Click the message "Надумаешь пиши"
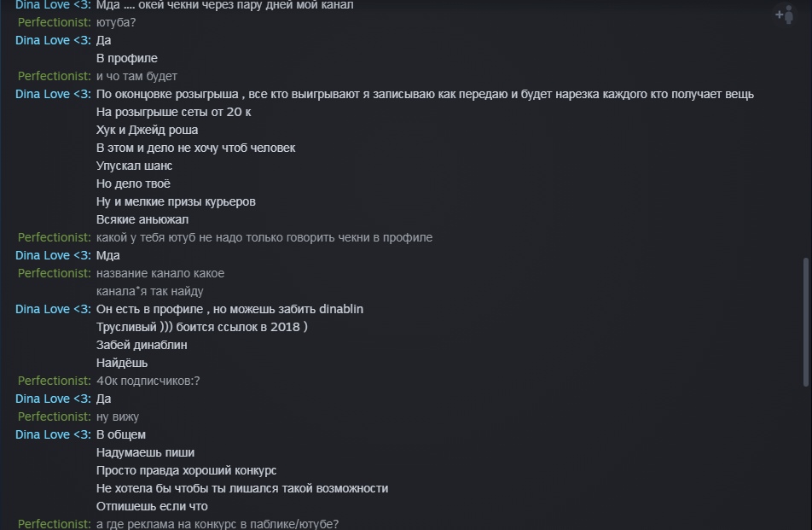 [145, 453]
